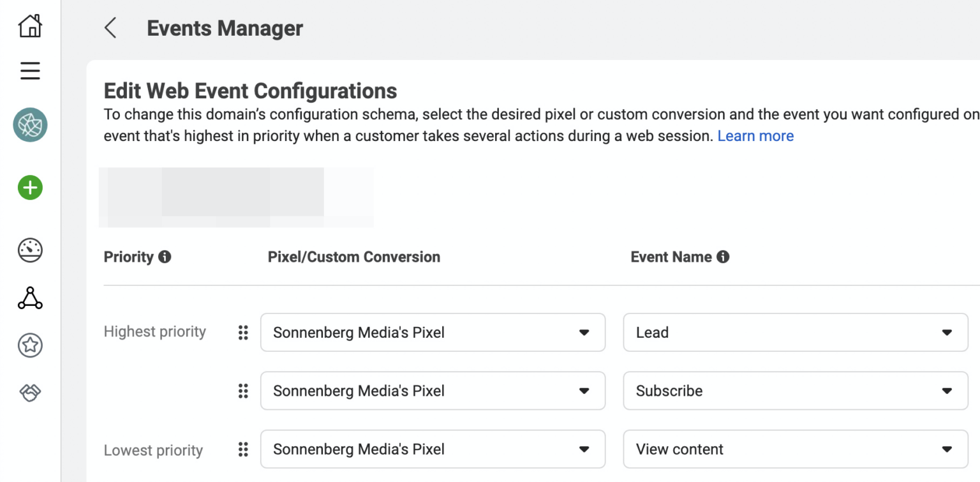Go back using the arrow beside Events Manager
The height and width of the screenshot is (482, 980).
tap(110, 28)
